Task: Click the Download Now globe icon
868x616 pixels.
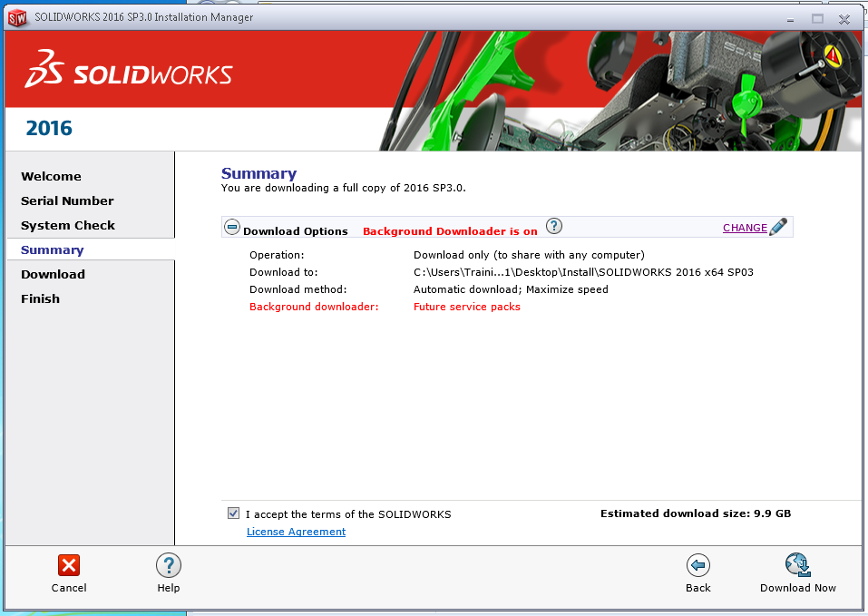Action: [797, 565]
